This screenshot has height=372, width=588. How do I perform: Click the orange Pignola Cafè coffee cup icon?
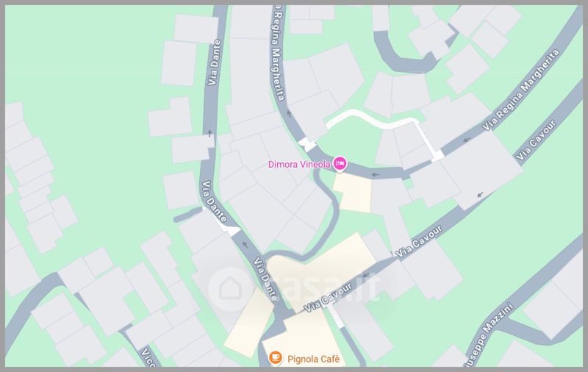coord(275,357)
